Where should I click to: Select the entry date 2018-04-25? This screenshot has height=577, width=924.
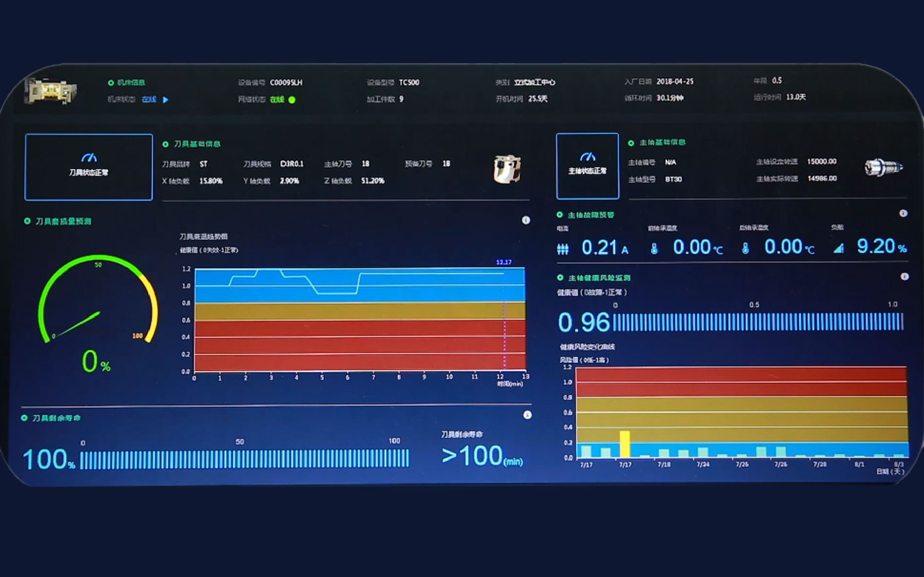[x=675, y=81]
